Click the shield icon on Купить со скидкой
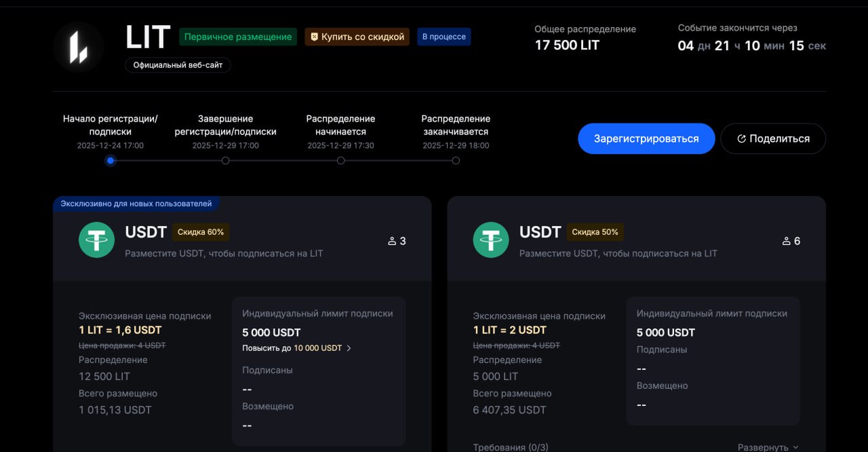The height and width of the screenshot is (452, 868). point(313,37)
